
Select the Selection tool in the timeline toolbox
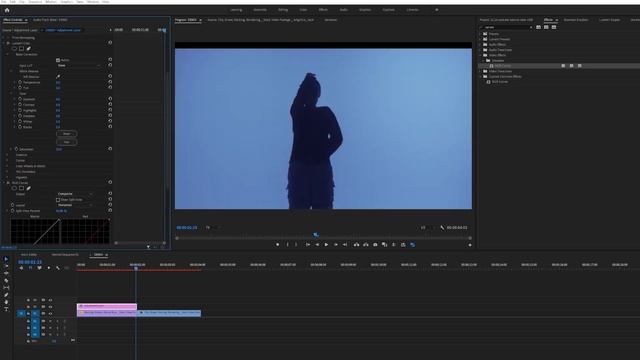point(6,259)
